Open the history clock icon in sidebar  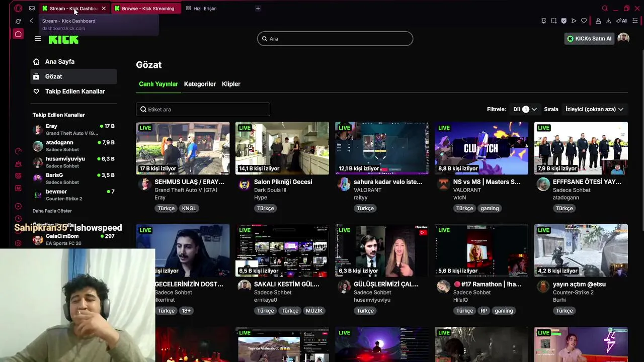[18, 219]
